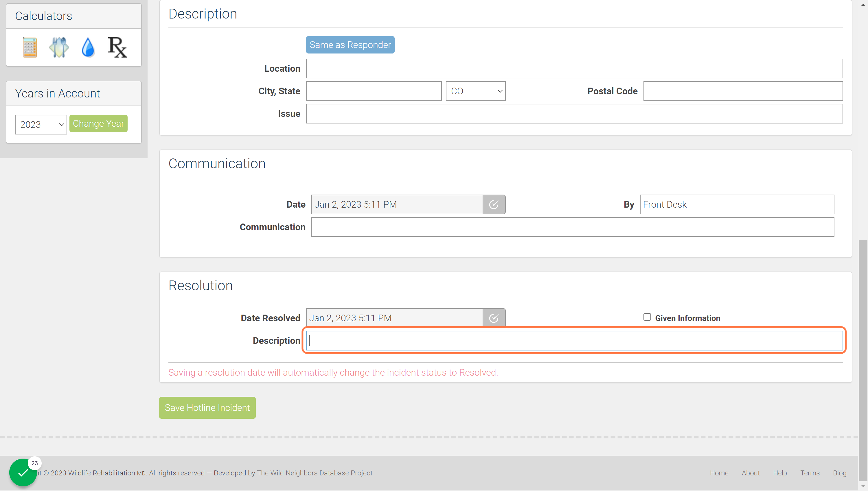Open the Blog footer link
The height and width of the screenshot is (491, 868).
(x=839, y=473)
